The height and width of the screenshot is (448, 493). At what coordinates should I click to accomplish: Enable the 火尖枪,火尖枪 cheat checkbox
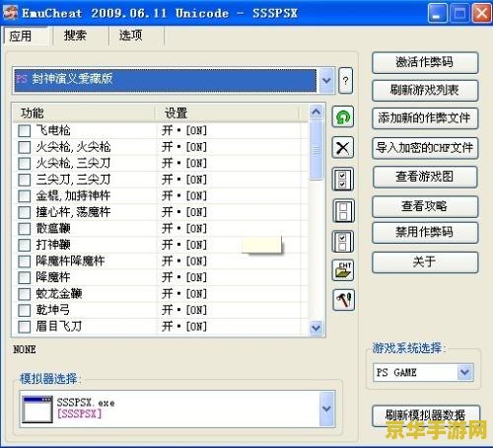[25, 147]
